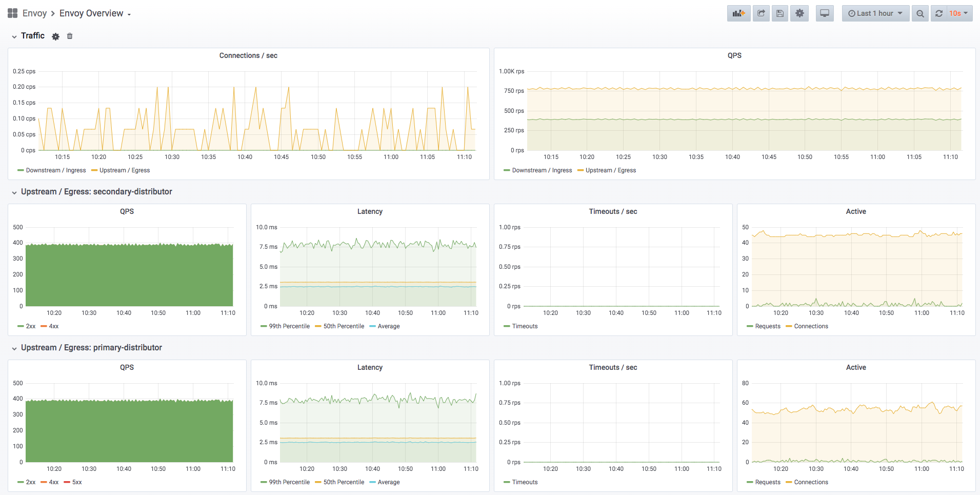Toggle Average series in primary-distributor Latency legend
The width and height of the screenshot is (980, 495).
tap(389, 482)
